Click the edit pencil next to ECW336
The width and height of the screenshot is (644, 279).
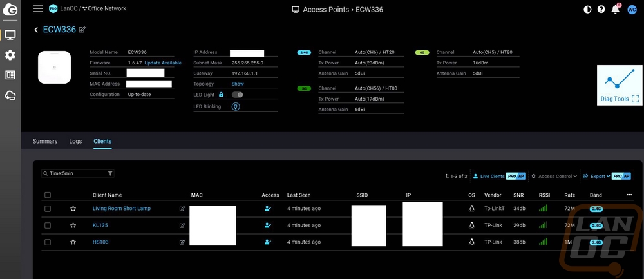(x=82, y=30)
